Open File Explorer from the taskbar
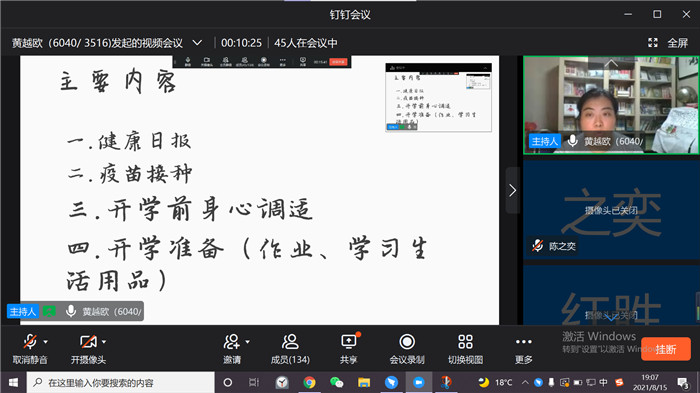Screen dimensions: 700x393 click(x=364, y=383)
